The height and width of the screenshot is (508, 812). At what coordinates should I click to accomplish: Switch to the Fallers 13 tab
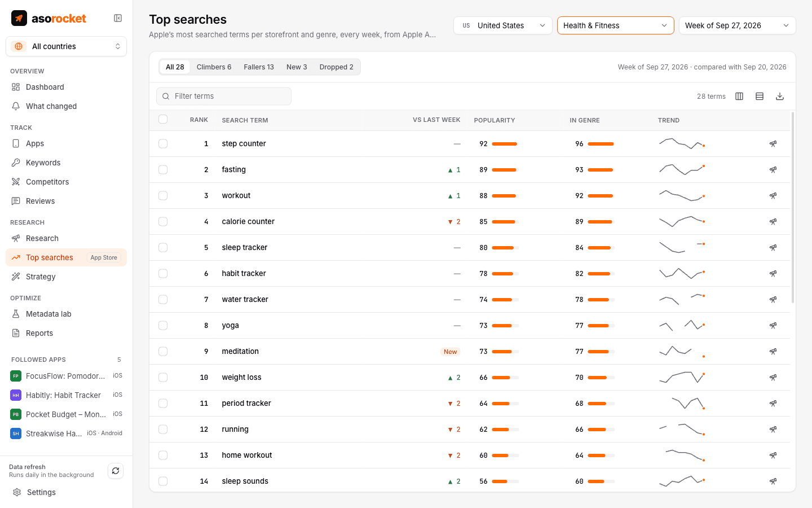[x=259, y=67]
